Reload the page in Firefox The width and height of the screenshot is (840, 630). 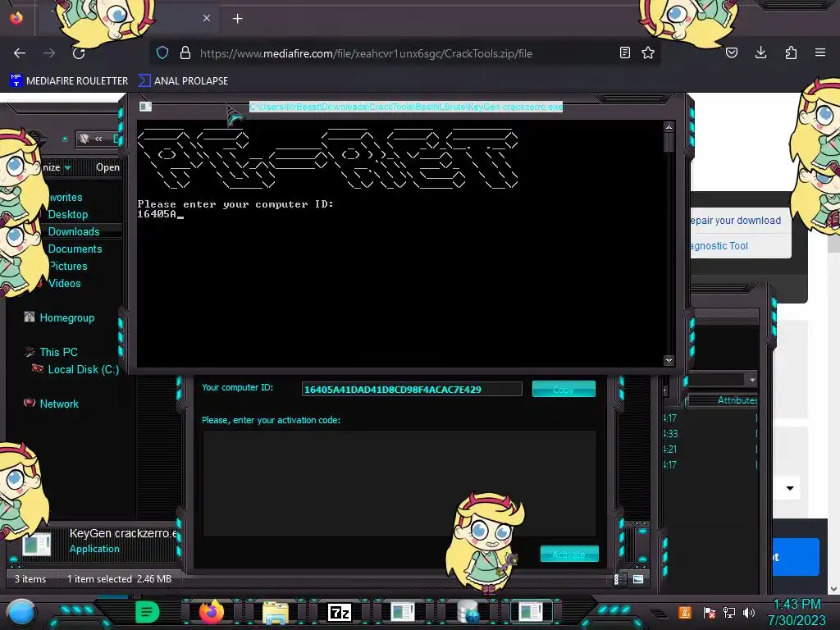(x=79, y=53)
